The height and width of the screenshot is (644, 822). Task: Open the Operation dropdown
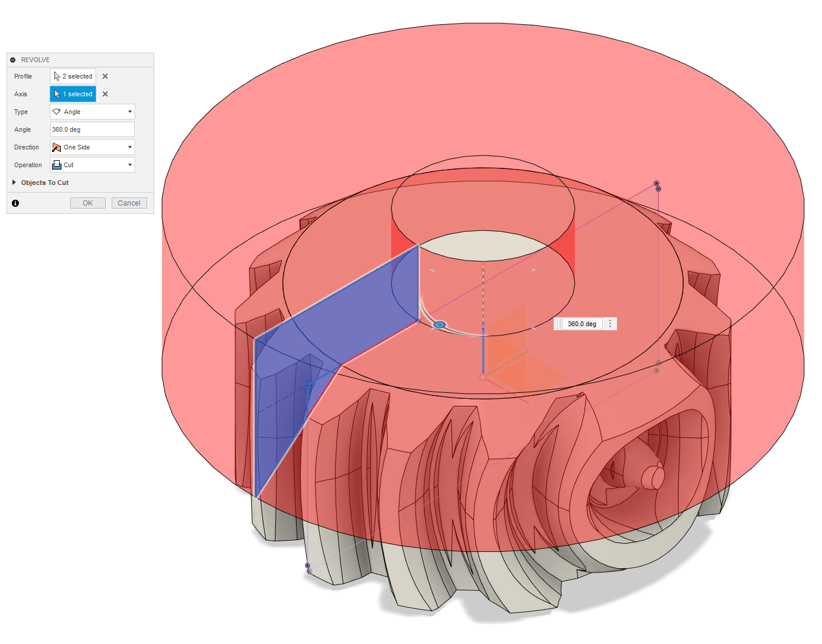(129, 164)
